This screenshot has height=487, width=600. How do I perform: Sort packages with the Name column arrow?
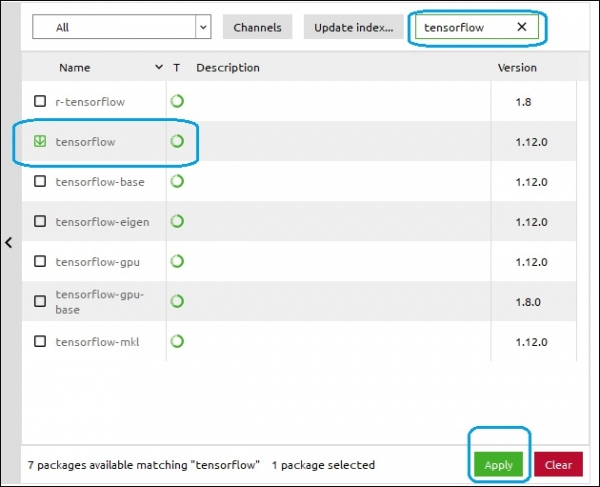[x=159, y=67]
